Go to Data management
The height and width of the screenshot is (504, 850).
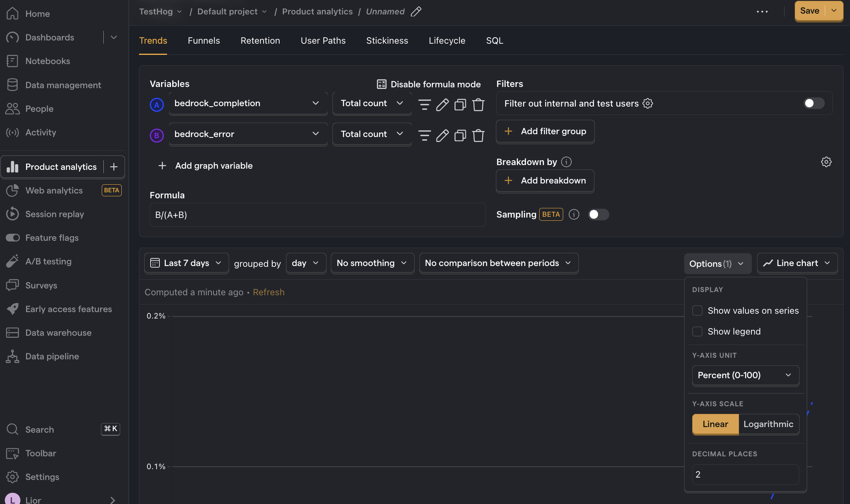pos(62,85)
